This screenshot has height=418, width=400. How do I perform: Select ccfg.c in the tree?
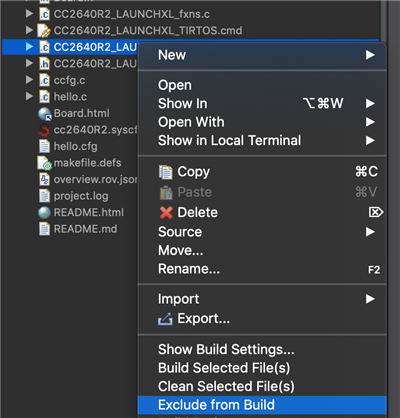click(x=69, y=80)
